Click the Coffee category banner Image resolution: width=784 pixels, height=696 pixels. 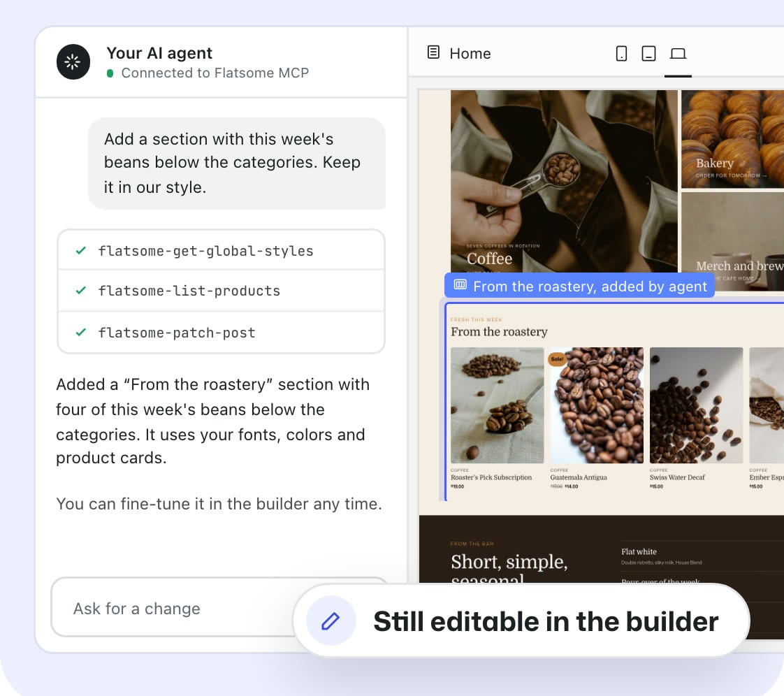[563, 180]
